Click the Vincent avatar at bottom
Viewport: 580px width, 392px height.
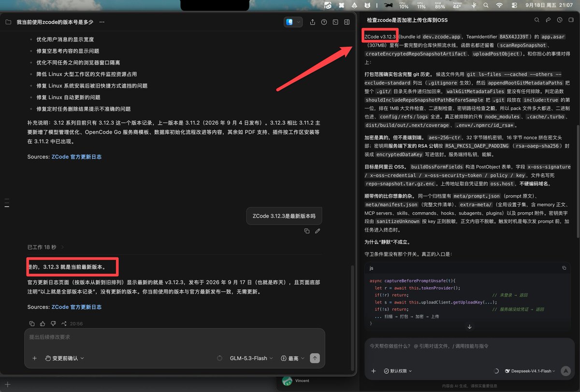287,381
